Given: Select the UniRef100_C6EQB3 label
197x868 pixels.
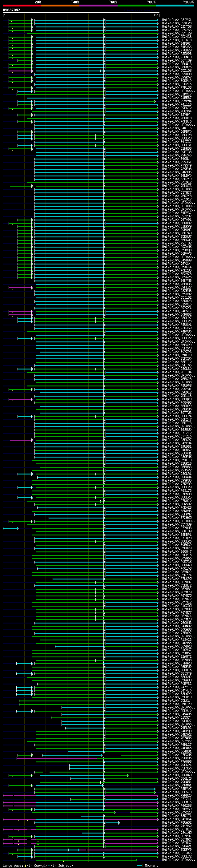Looking at the screenshot, I should click(x=177, y=467).
